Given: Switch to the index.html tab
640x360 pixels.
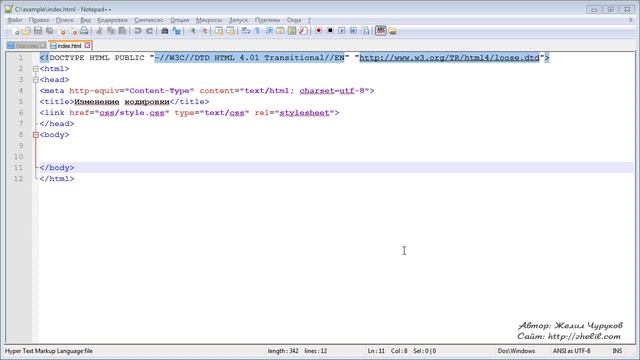Looking at the screenshot, I should pos(69,46).
